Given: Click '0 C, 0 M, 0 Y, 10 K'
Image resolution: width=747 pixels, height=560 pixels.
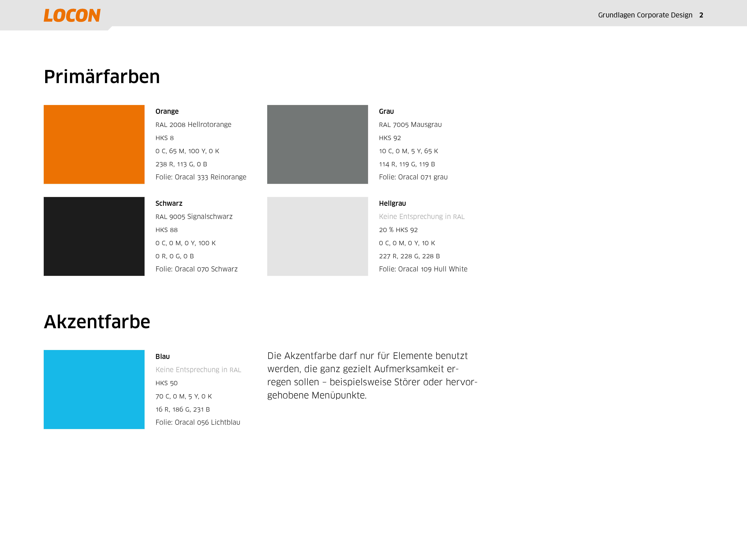Looking at the screenshot, I should click(407, 243).
